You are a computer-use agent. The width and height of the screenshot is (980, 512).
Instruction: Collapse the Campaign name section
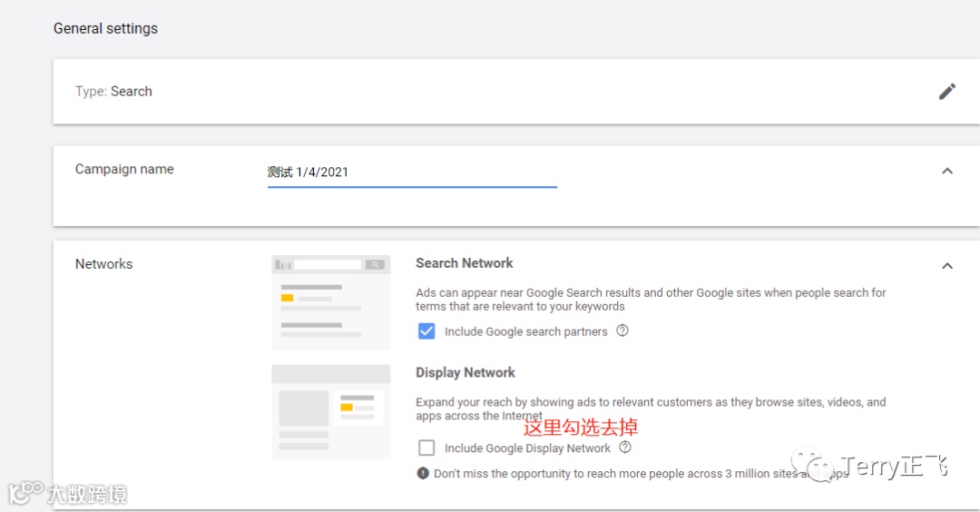click(946, 171)
